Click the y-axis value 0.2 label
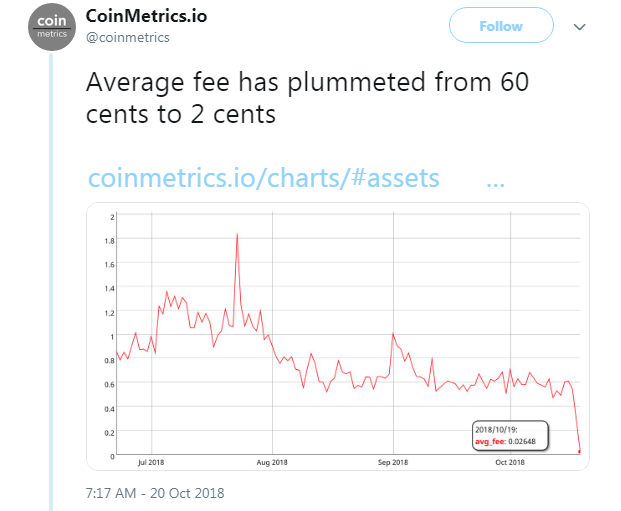621x511 pixels. point(111,432)
